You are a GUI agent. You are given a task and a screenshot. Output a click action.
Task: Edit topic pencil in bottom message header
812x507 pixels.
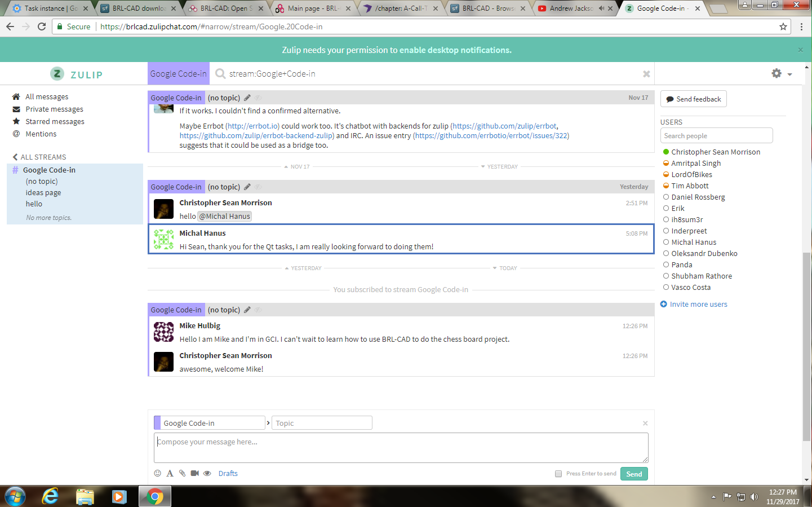pos(247,310)
